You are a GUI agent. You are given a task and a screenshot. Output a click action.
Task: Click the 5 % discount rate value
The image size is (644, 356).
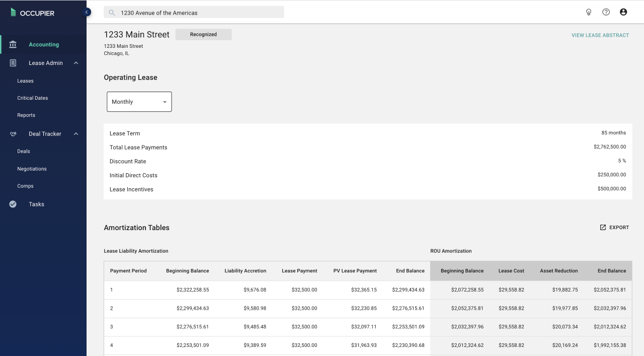click(622, 161)
